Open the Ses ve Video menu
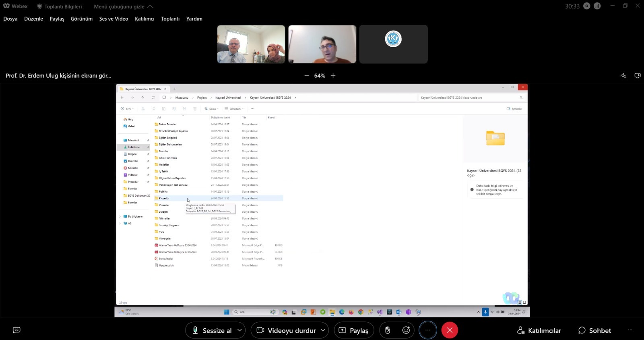 point(114,19)
